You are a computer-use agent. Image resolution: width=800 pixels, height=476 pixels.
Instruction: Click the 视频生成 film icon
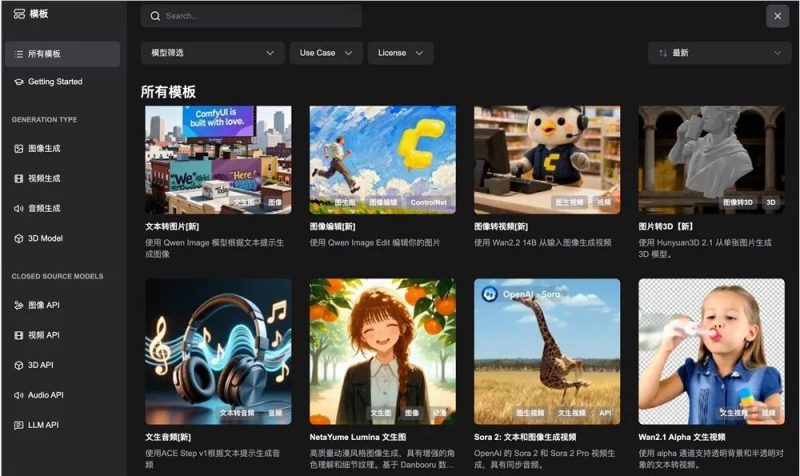click(19, 179)
